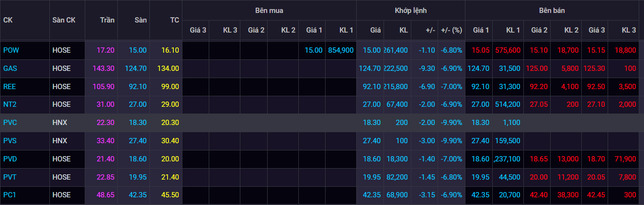Viewport: 644px width, 205px height.
Task: Click GAS reference price 134.00
Action: (x=168, y=68)
